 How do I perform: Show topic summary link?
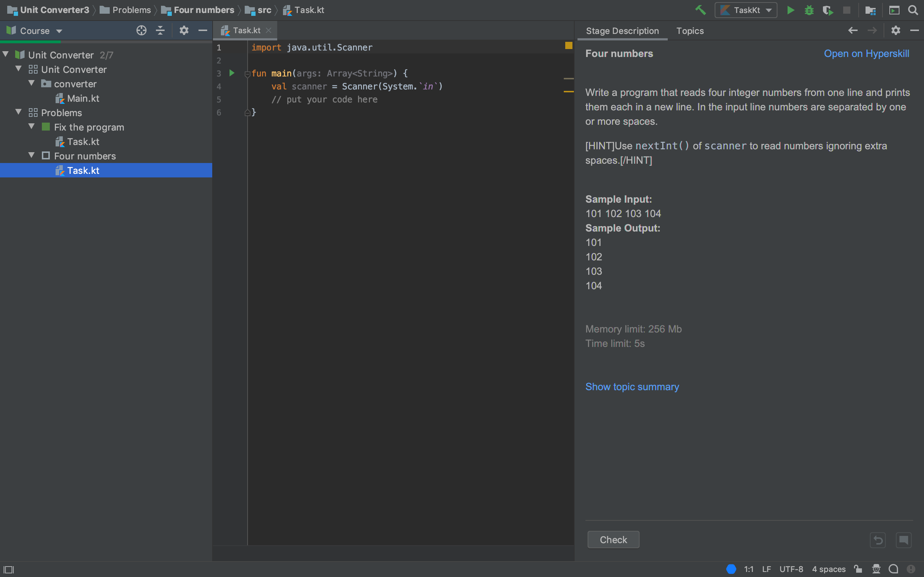[x=633, y=386]
